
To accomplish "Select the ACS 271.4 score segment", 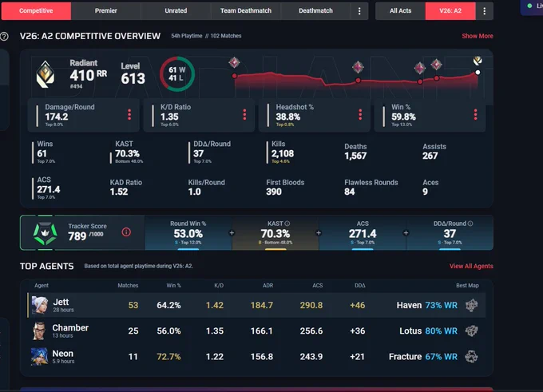I will click(363, 232).
